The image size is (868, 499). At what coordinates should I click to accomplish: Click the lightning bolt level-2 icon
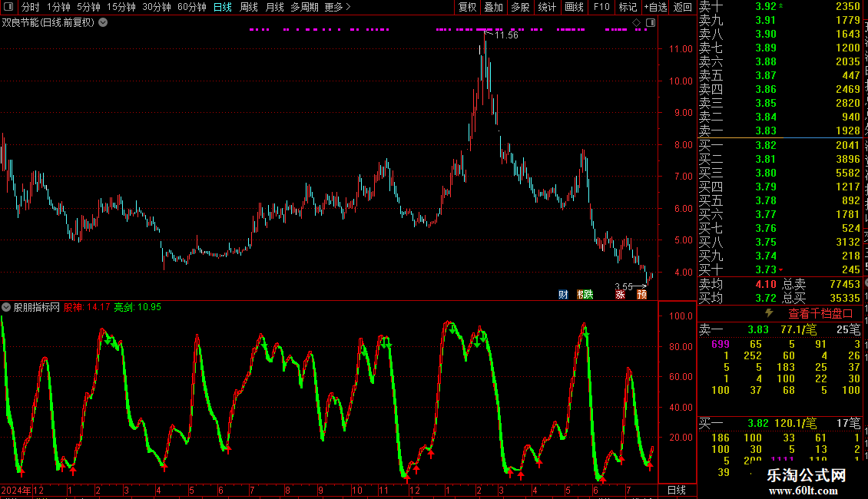769,313
